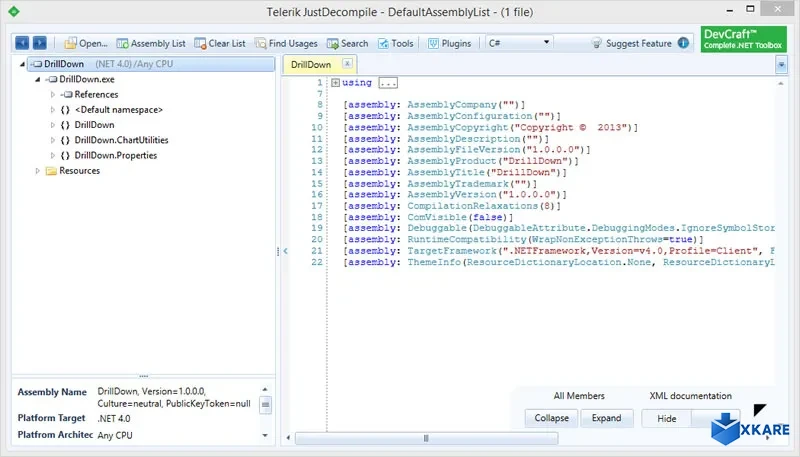Minimize the JustDecompile window
This screenshot has width=800, height=457.
click(730, 10)
